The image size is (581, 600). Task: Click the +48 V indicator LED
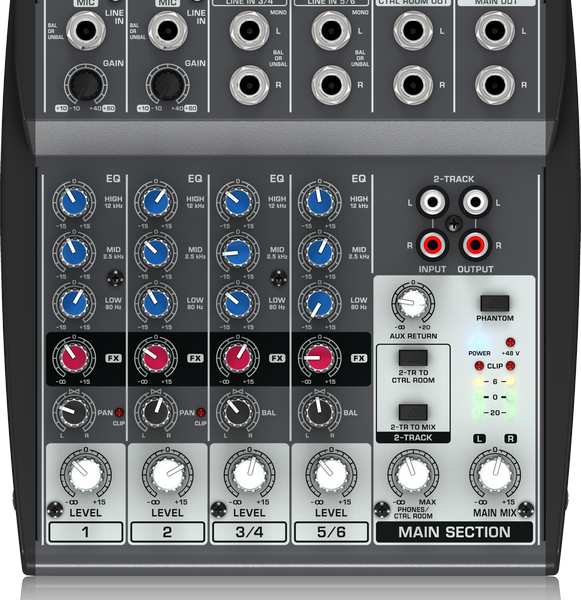(x=510, y=342)
